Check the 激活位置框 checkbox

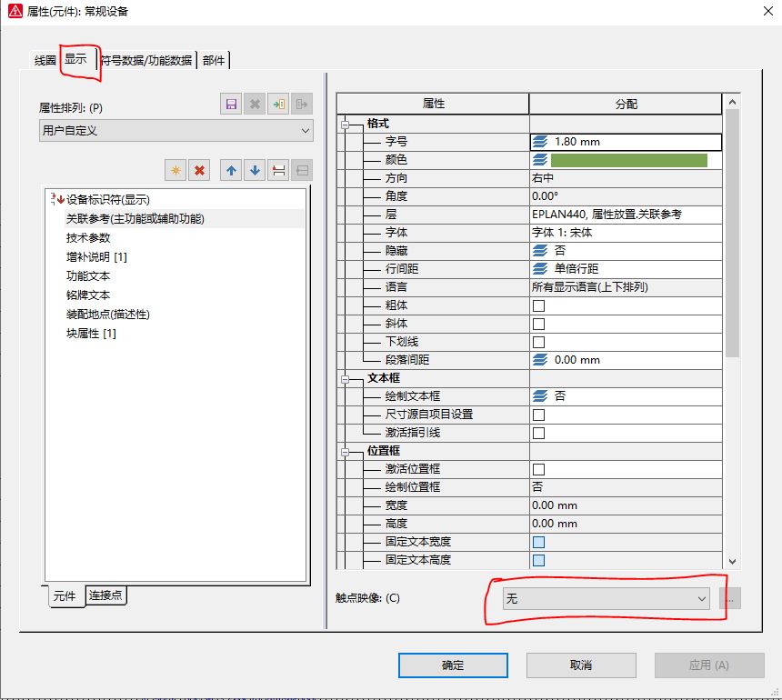pos(538,469)
